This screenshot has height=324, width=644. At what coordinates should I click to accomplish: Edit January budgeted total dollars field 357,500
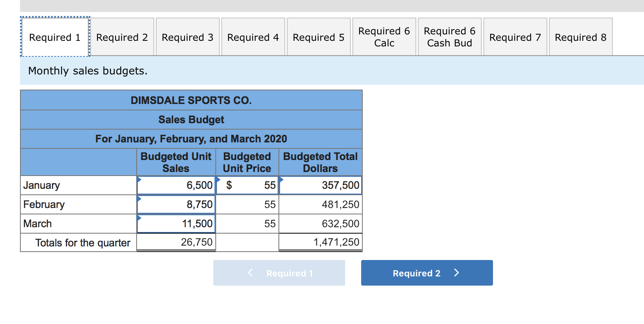tap(321, 185)
